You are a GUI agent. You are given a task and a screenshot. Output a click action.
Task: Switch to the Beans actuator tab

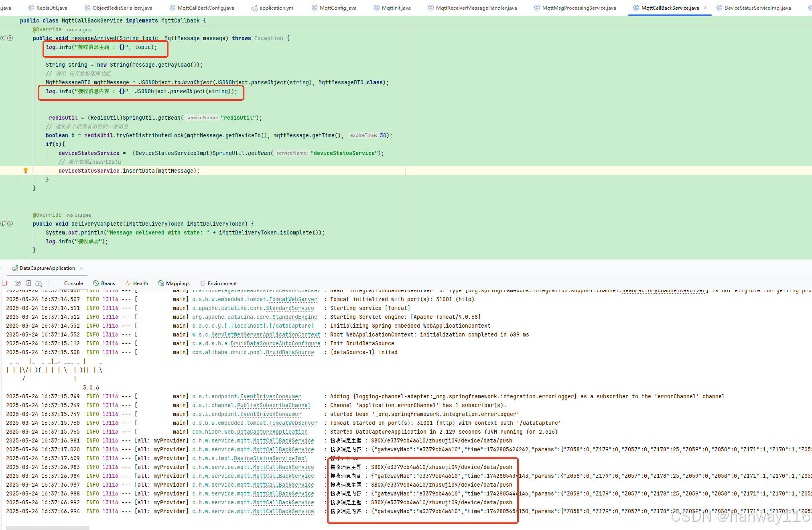[x=104, y=283]
